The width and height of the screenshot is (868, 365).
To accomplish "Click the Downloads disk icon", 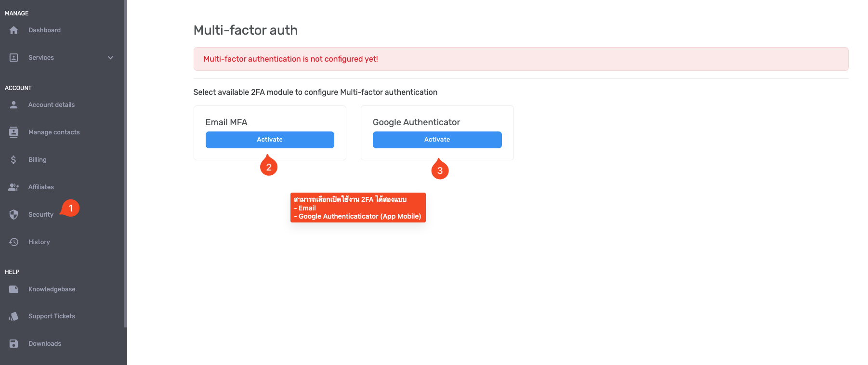I will click(x=13, y=343).
